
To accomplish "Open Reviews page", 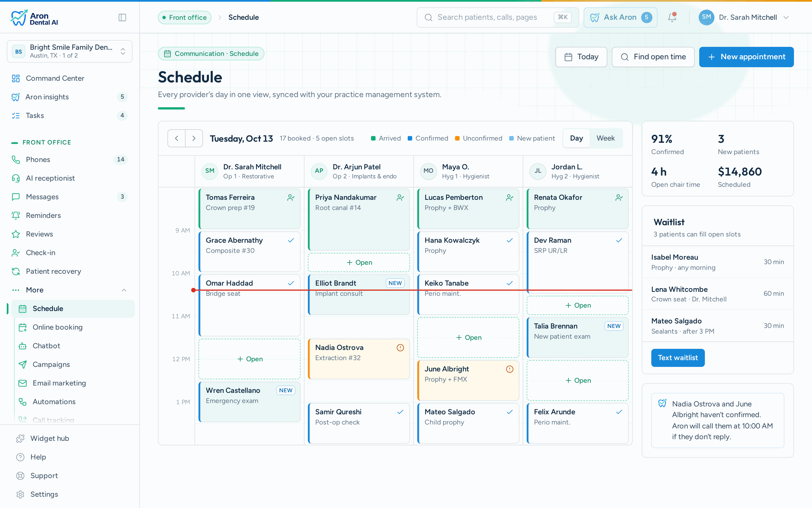I will pos(70,234).
